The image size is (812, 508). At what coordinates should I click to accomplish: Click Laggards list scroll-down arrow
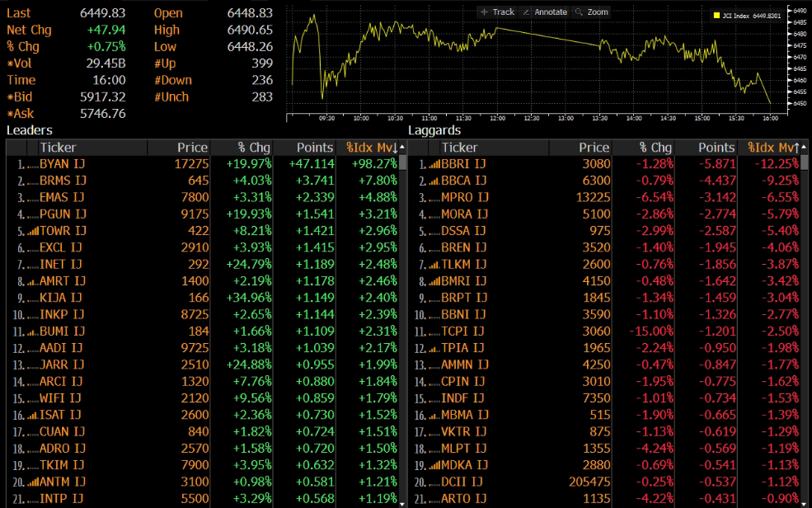[804, 503]
